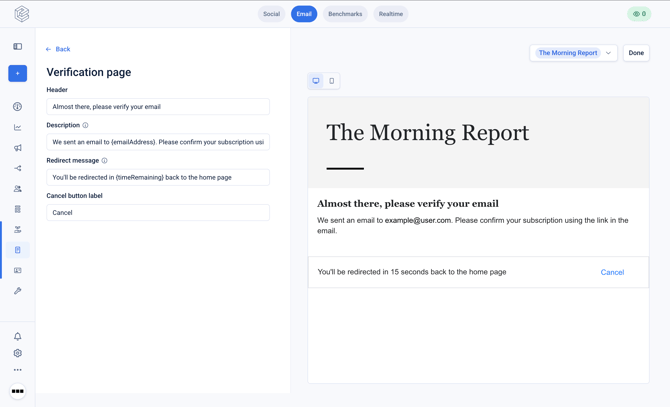Click into the Cancel button label field
Screen dimensions: 670x407
point(158,213)
